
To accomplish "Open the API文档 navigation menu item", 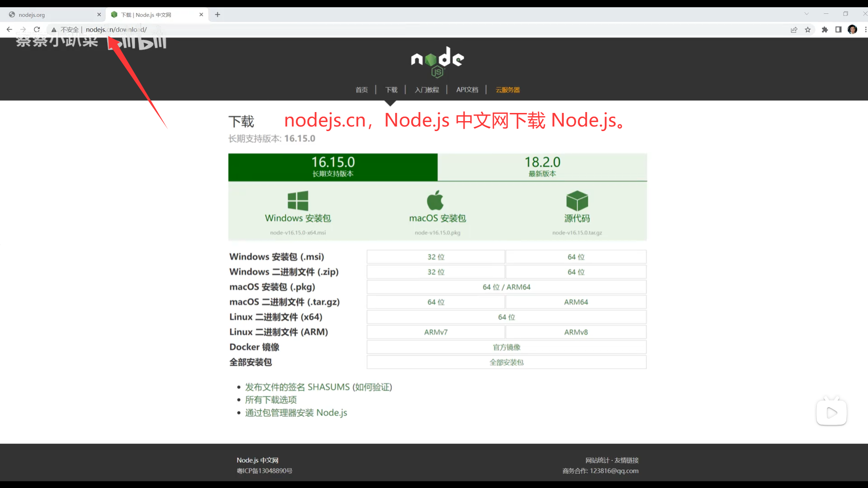I will point(467,90).
